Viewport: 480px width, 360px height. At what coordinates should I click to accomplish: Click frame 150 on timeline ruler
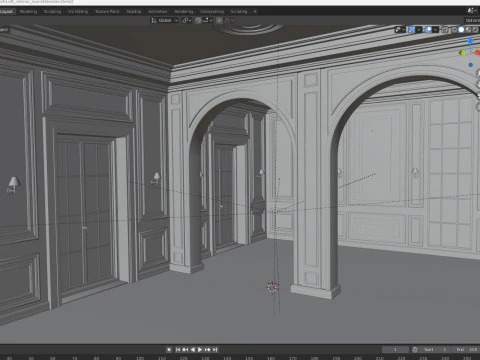[x=249, y=358]
